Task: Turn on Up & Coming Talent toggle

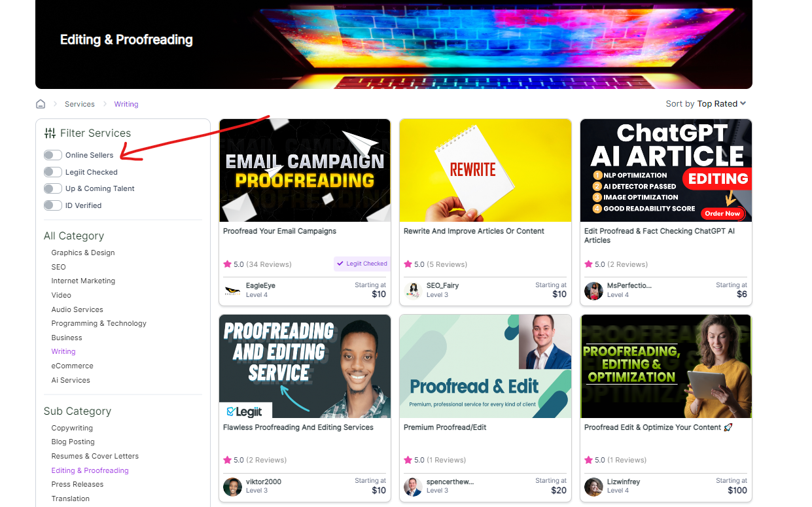Action: [x=53, y=188]
